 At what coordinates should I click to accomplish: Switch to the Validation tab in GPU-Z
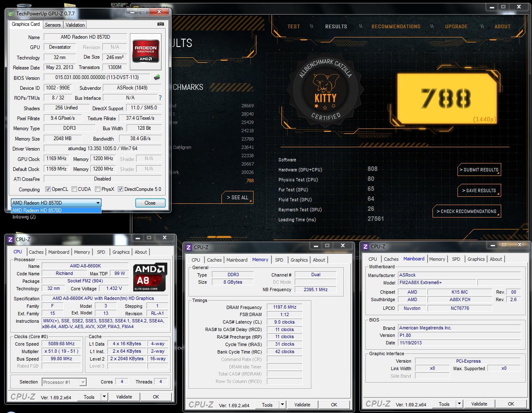click(x=75, y=25)
